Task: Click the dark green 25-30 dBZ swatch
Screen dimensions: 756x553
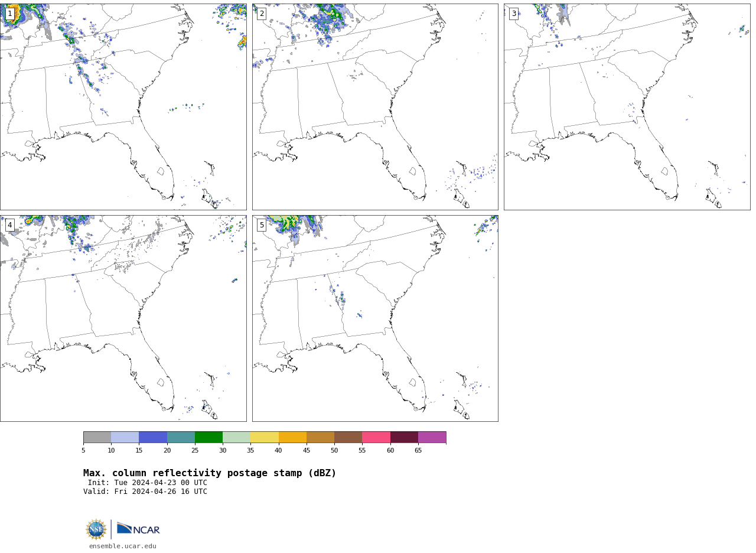Action: [208, 437]
